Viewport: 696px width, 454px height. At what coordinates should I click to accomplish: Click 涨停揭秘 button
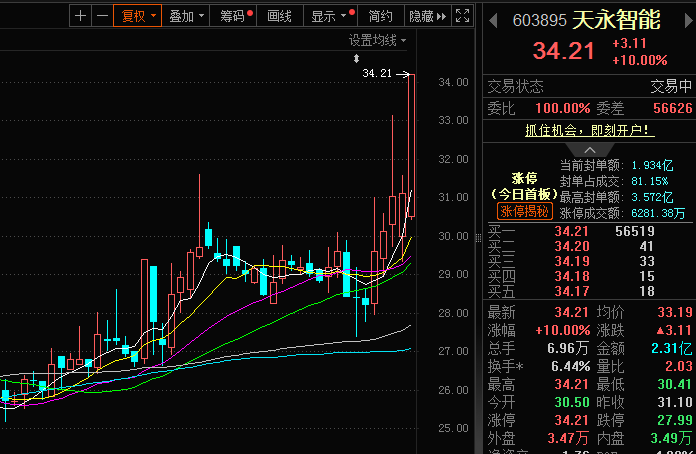525,211
